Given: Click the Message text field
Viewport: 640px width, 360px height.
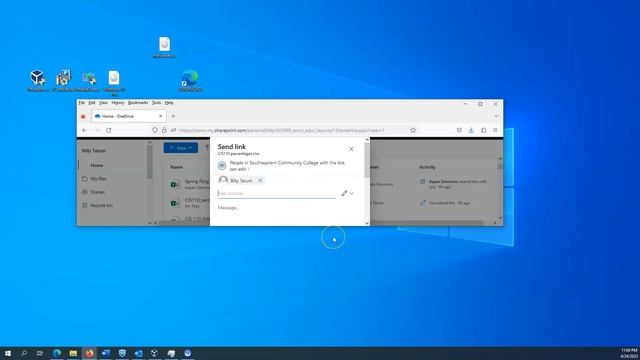Looking at the screenshot, I should point(286,208).
